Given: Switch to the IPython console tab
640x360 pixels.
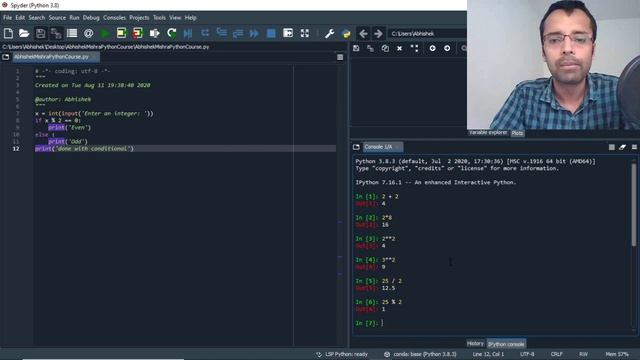Looking at the screenshot, I should click(x=506, y=344).
